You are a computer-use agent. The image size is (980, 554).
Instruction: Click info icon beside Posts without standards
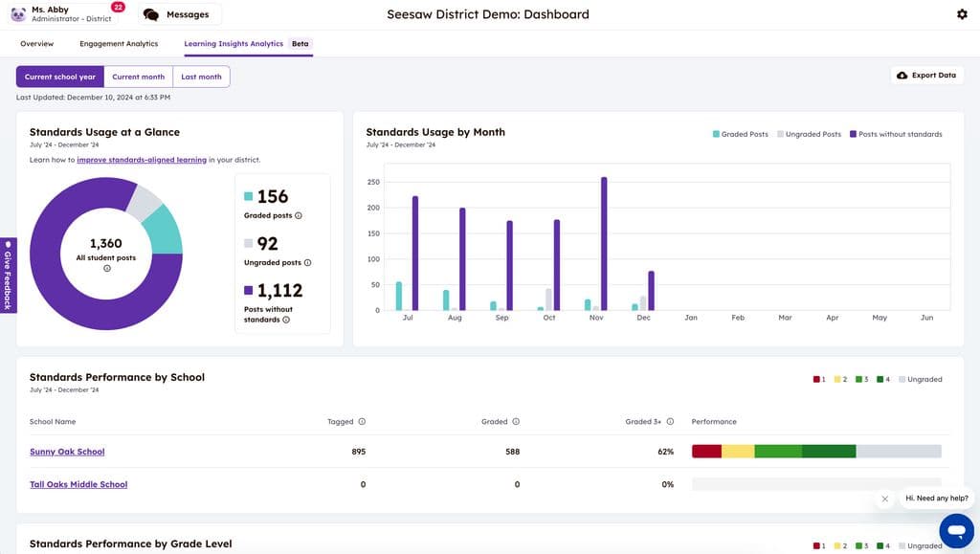286,320
